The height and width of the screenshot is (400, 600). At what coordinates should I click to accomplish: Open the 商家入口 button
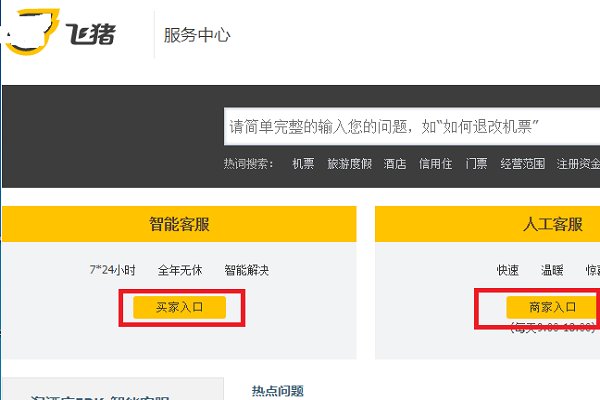click(x=553, y=307)
